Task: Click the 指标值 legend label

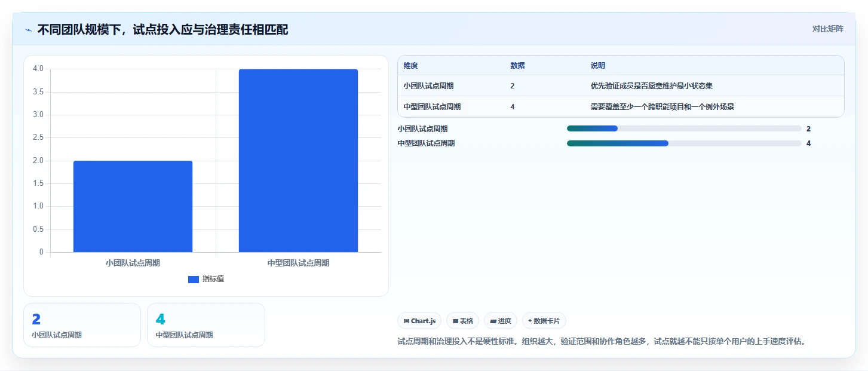Action: click(213, 279)
